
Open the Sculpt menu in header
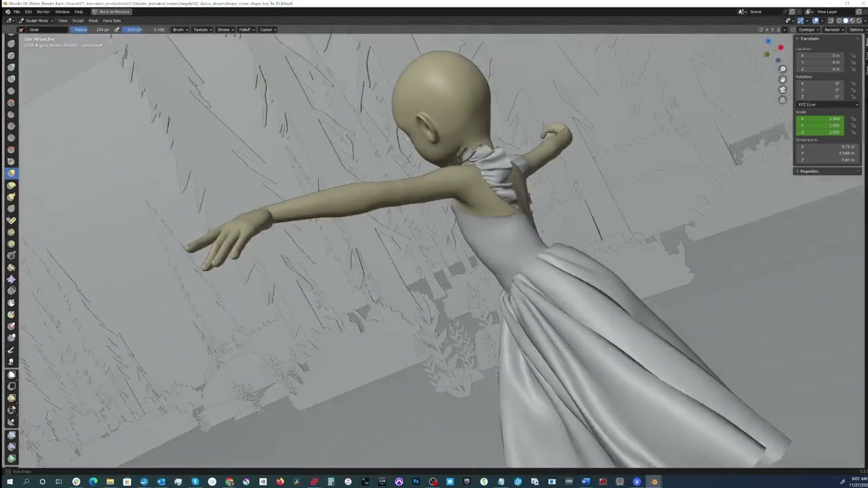pyautogui.click(x=78, y=20)
